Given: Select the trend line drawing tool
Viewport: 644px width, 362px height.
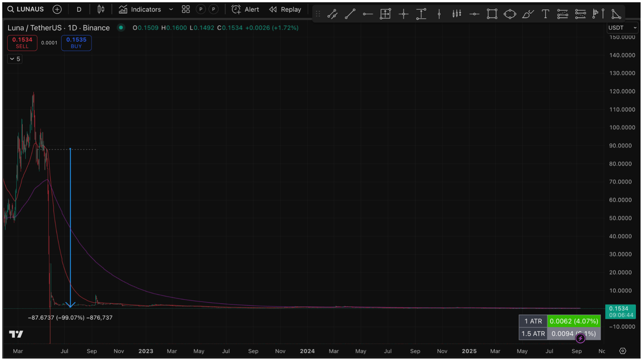Looking at the screenshot, I should pyautogui.click(x=350, y=14).
